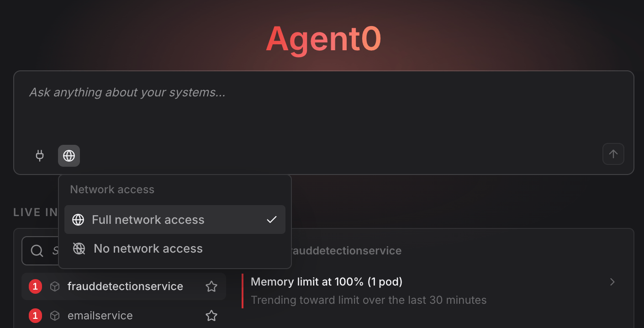Image resolution: width=644 pixels, height=328 pixels.
Task: Open the plug connectors icon
Action: (x=40, y=156)
